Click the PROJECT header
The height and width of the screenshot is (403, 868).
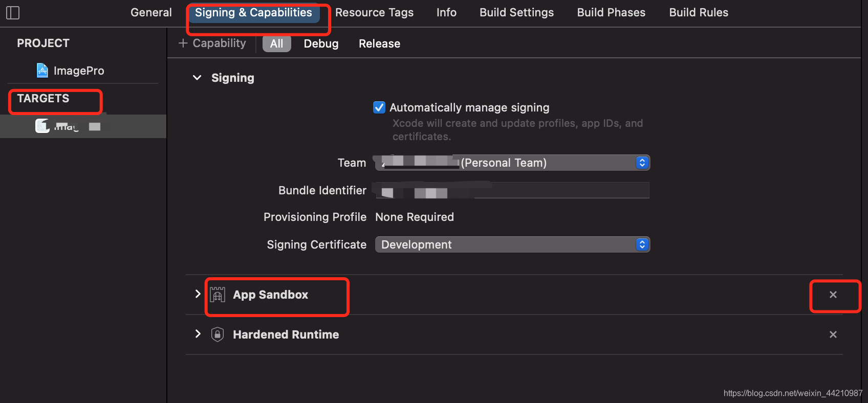[43, 43]
